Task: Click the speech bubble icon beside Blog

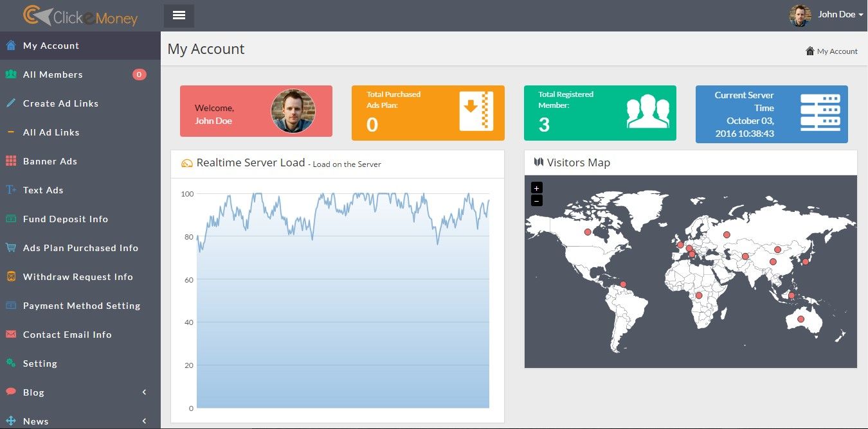Action: tap(11, 392)
